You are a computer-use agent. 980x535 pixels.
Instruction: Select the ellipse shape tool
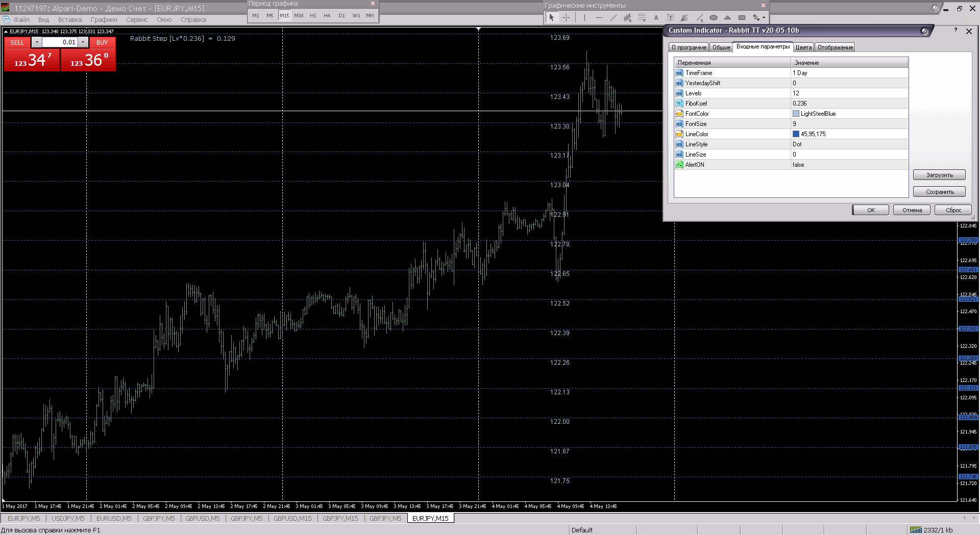point(714,17)
